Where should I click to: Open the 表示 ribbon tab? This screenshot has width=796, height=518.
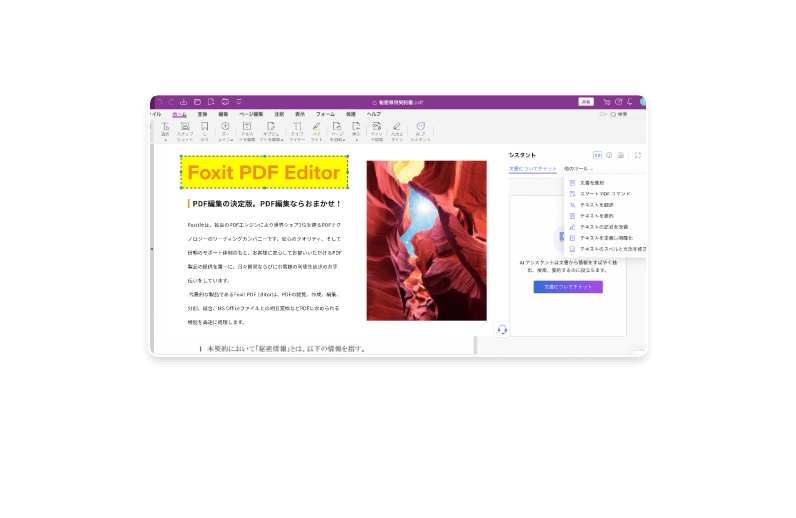[300, 114]
